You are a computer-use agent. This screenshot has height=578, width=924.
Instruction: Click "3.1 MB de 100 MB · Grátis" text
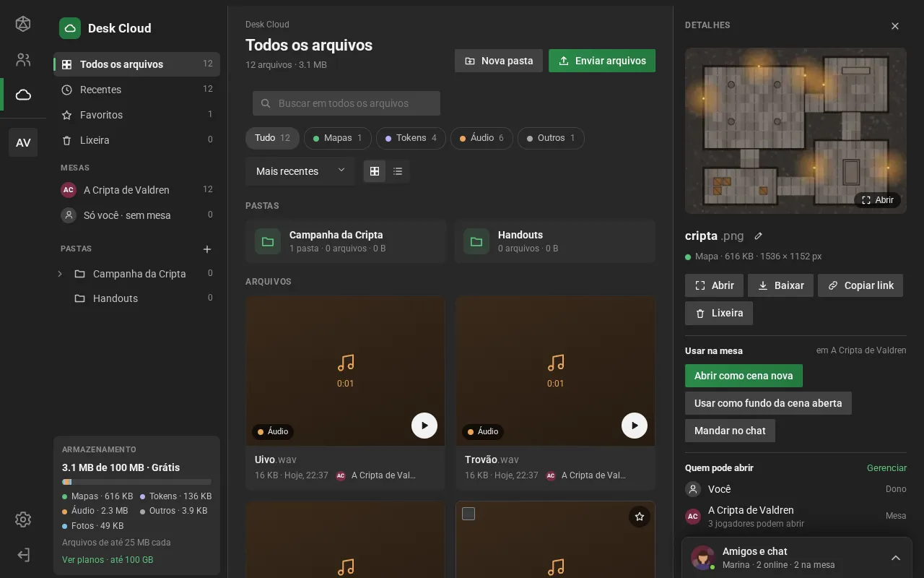click(121, 467)
